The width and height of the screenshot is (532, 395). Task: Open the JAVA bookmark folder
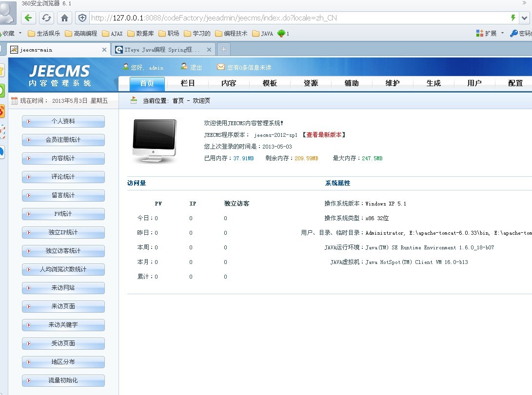pyautogui.click(x=263, y=33)
